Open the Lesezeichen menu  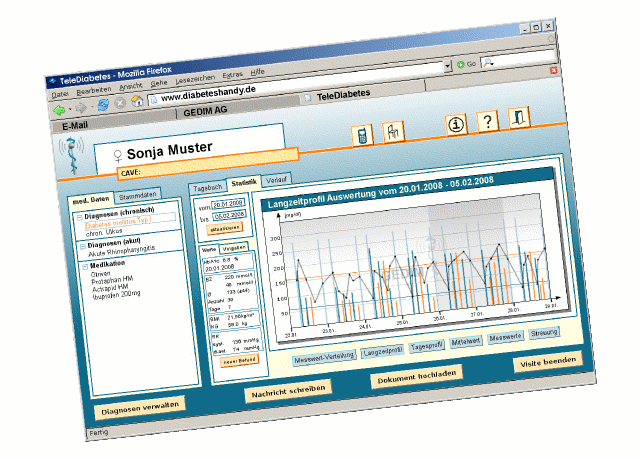[195, 79]
